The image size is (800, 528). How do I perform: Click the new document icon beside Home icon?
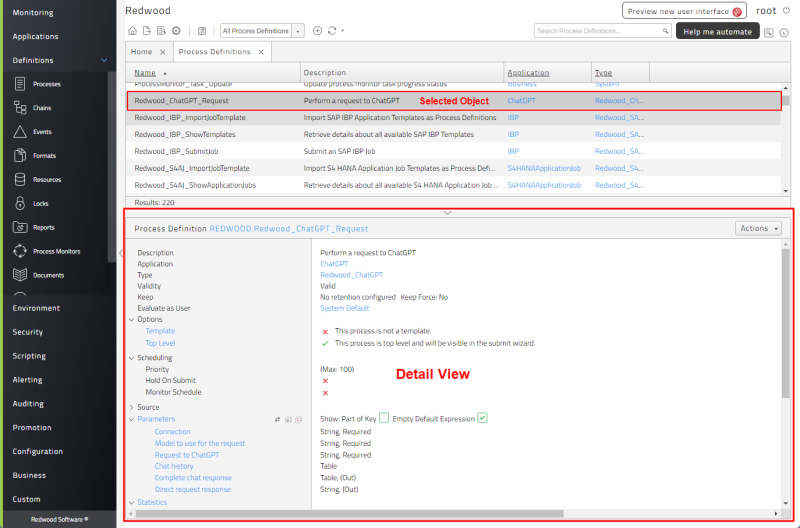147,31
